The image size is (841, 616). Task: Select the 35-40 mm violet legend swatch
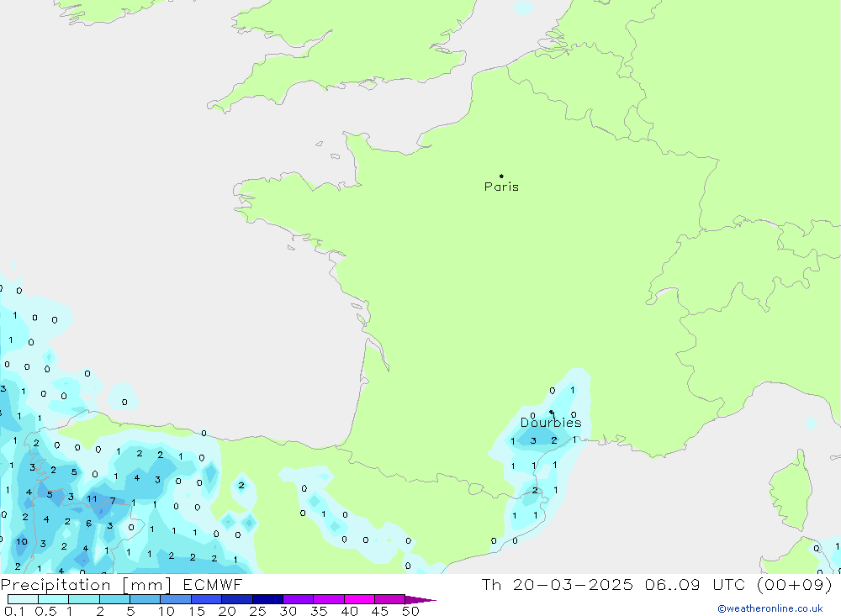tap(328, 599)
